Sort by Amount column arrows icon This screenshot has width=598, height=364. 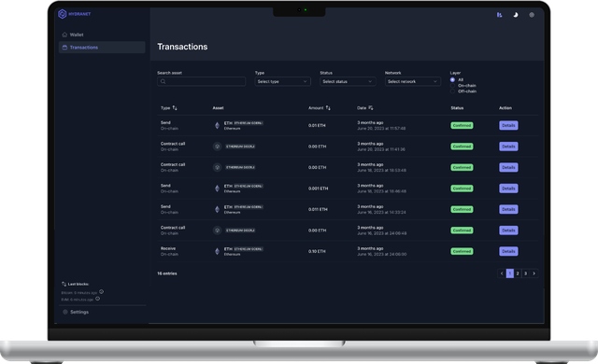point(328,107)
